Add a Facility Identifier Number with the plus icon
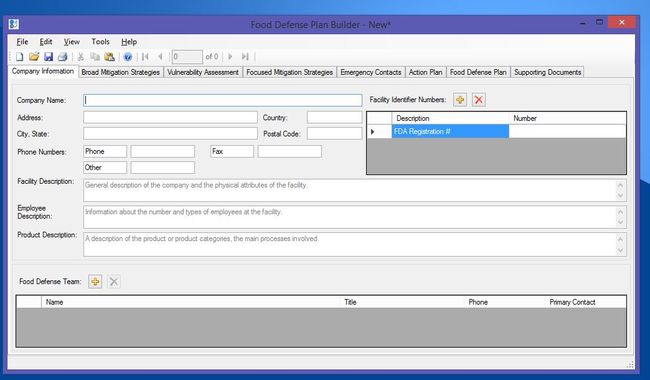The image size is (650, 380). [460, 100]
